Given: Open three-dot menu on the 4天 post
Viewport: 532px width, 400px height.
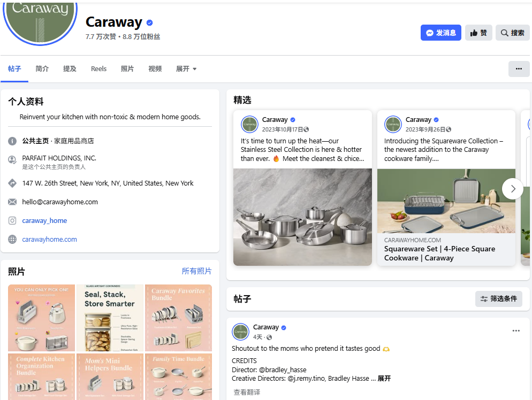Looking at the screenshot, I should pos(516,331).
